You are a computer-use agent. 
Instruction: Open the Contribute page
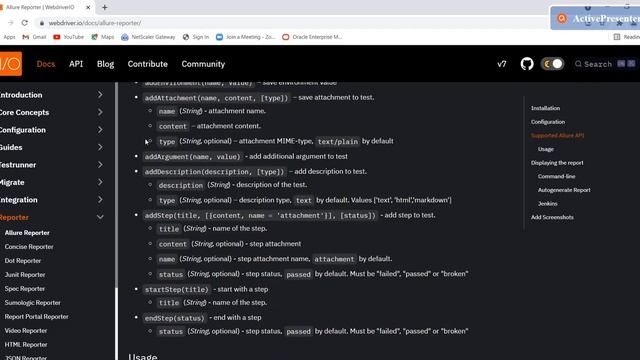(x=148, y=64)
